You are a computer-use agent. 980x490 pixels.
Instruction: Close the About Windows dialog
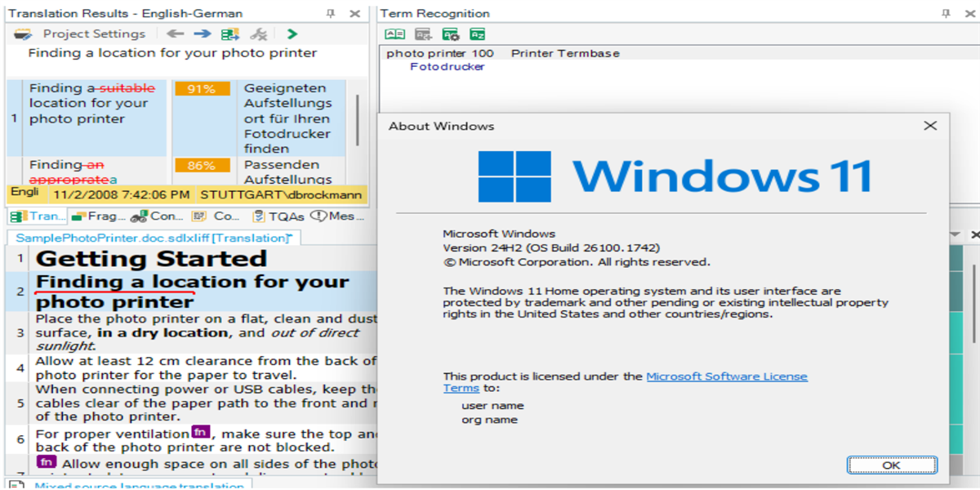click(x=929, y=126)
